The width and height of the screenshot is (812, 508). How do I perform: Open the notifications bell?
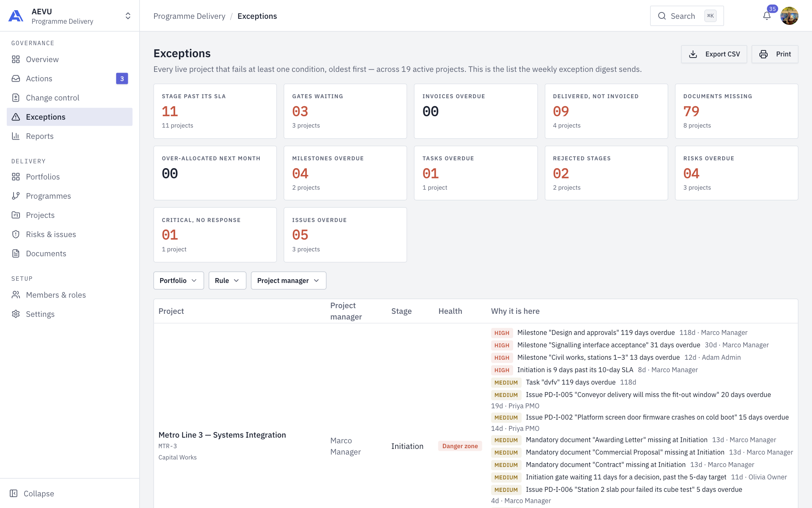(x=767, y=16)
